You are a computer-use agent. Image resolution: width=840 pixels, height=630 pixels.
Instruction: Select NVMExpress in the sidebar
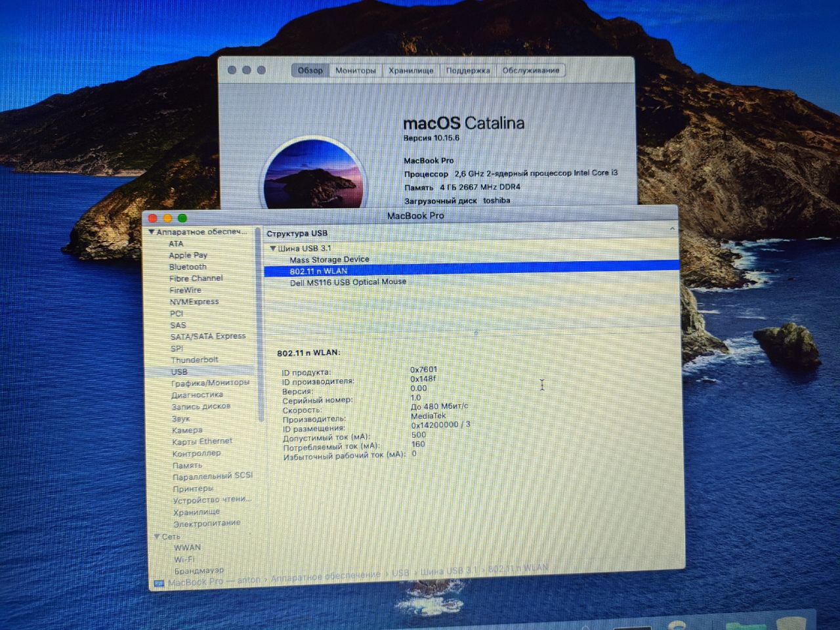point(194,302)
